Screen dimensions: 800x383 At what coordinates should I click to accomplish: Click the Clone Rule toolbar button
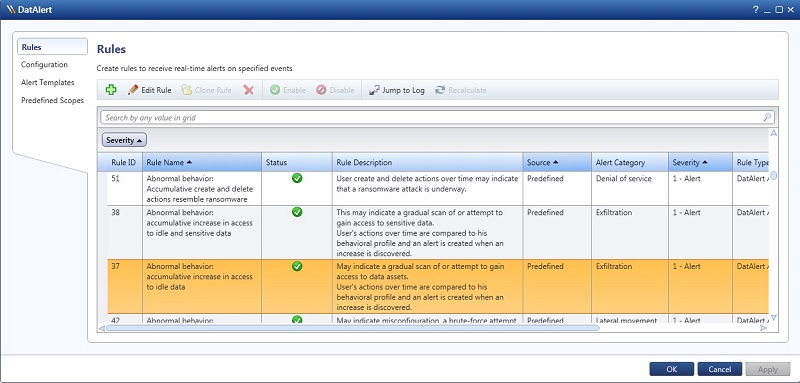tap(206, 90)
